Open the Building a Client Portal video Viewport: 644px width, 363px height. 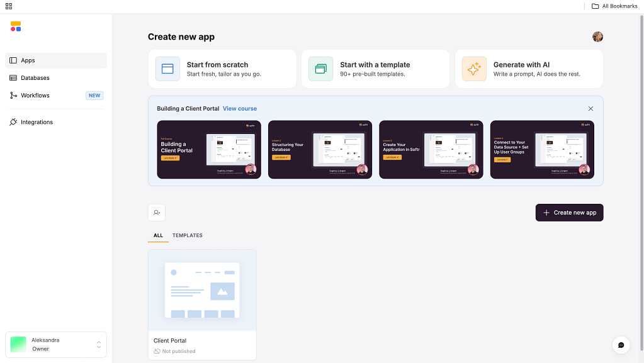tap(209, 150)
